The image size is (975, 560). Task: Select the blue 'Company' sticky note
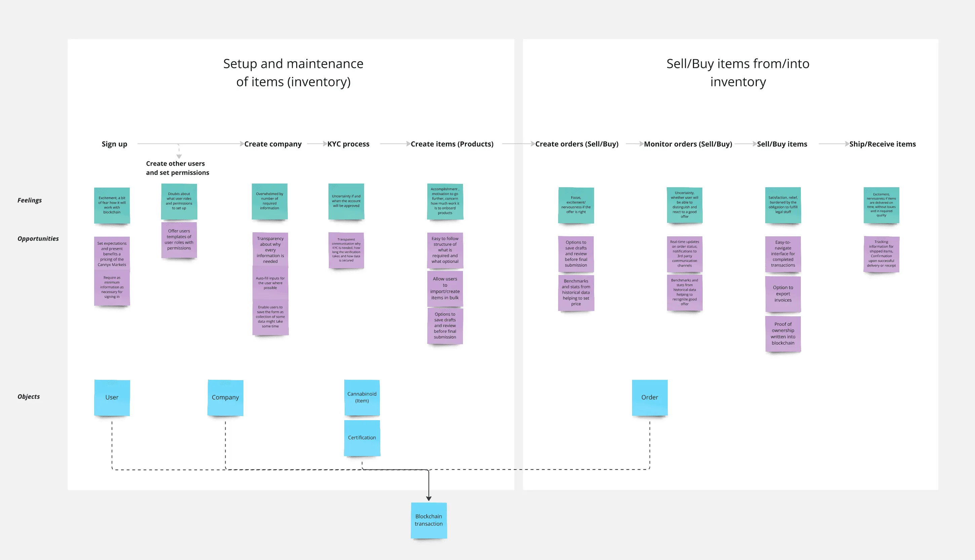click(x=225, y=398)
